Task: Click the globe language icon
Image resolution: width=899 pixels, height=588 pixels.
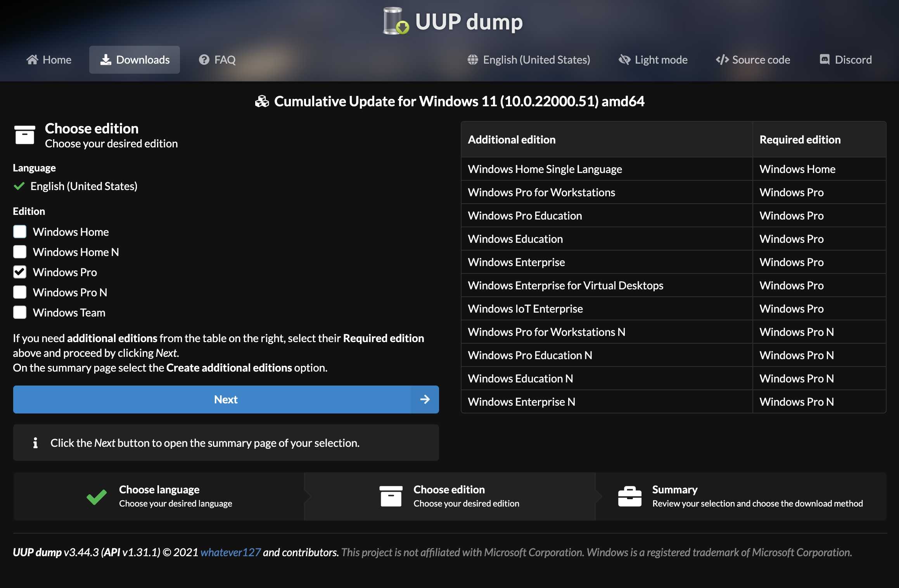Action: click(x=473, y=60)
